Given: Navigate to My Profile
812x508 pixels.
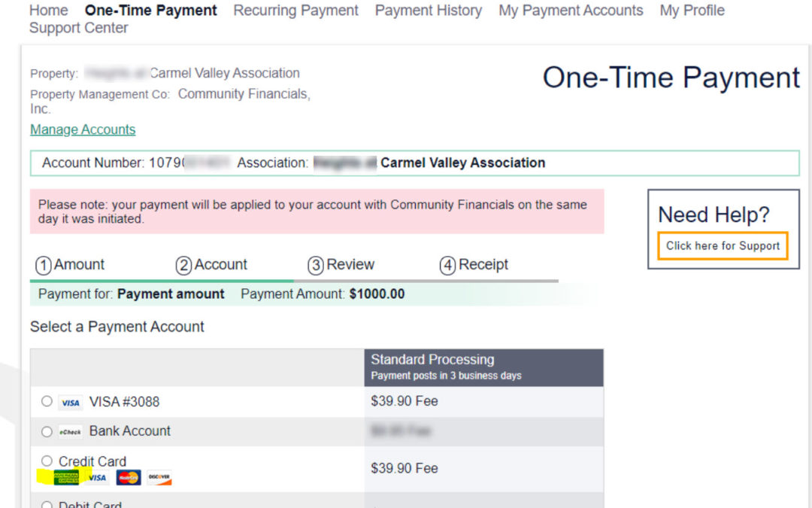Looking at the screenshot, I should pyautogui.click(x=692, y=11).
